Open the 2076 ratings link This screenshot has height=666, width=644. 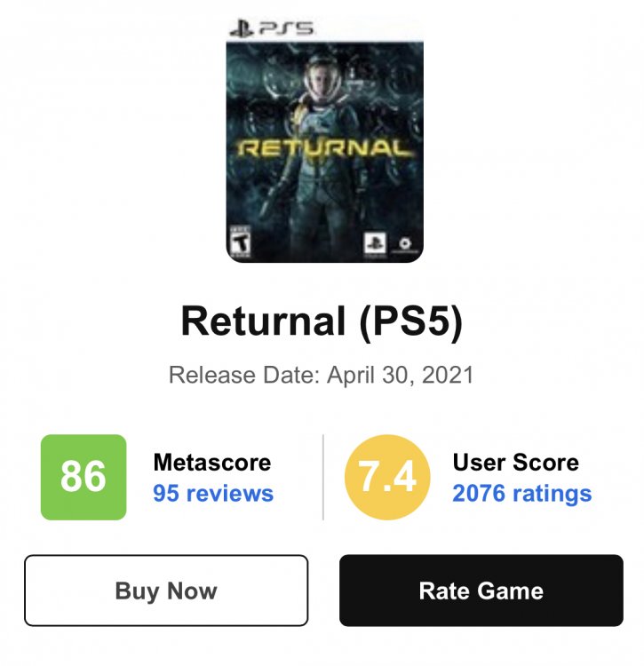[521, 494]
